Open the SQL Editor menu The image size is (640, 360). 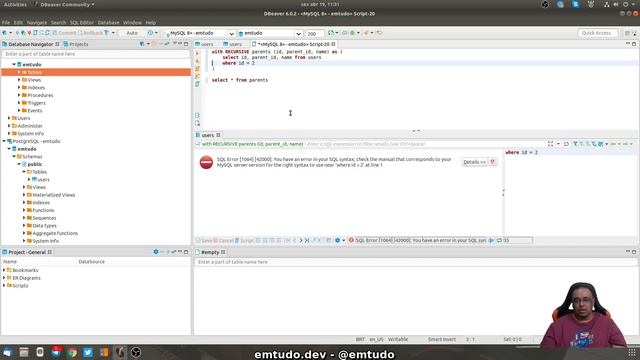(x=82, y=22)
